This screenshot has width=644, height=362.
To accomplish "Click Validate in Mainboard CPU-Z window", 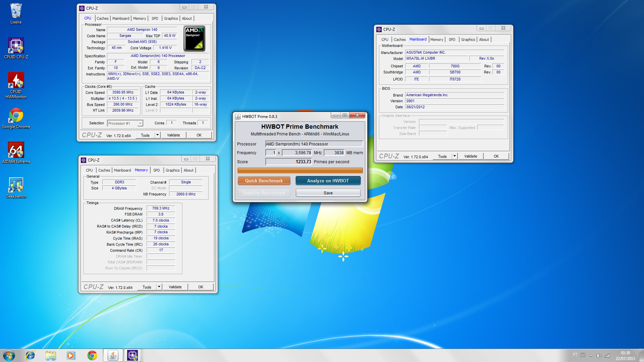I will pyautogui.click(x=471, y=156).
